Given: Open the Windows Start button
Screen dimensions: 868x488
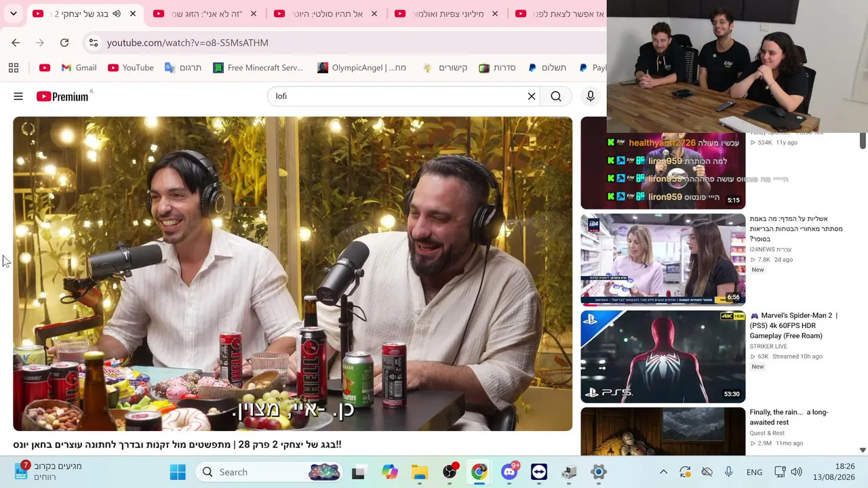Looking at the screenshot, I should point(178,472).
